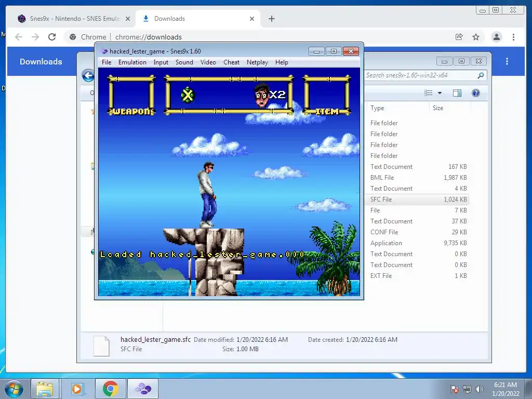Click the WEAPON box in the game HUD
532x399 pixels.
[131, 96]
